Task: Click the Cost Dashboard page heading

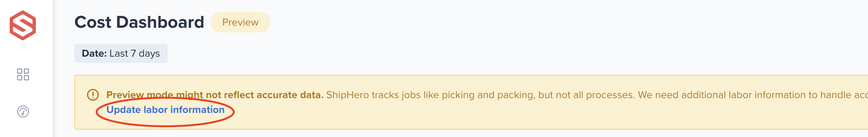Action: (x=139, y=22)
